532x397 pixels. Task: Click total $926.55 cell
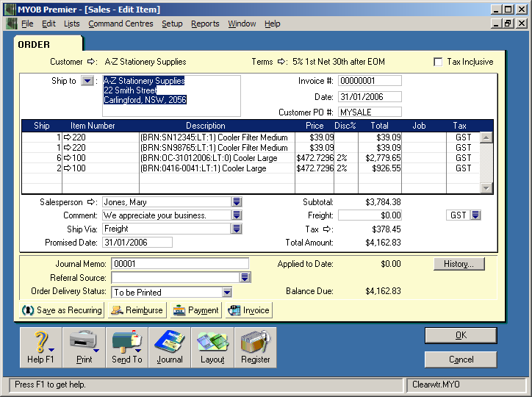coord(380,168)
